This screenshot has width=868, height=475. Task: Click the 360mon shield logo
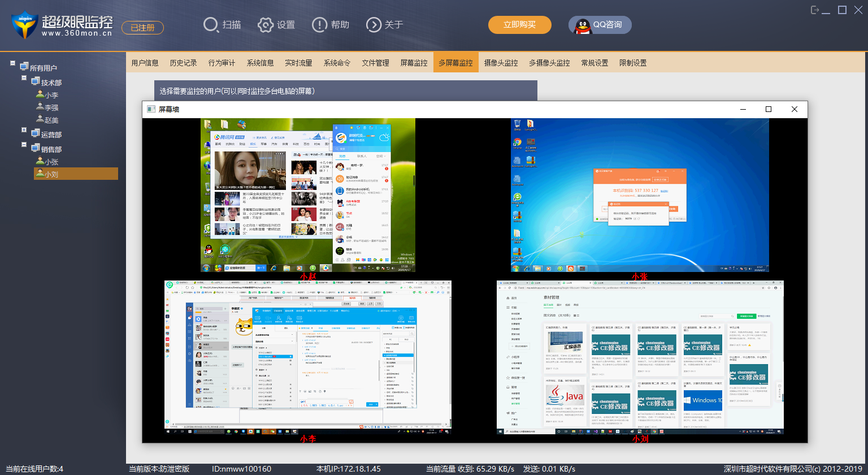(24, 25)
